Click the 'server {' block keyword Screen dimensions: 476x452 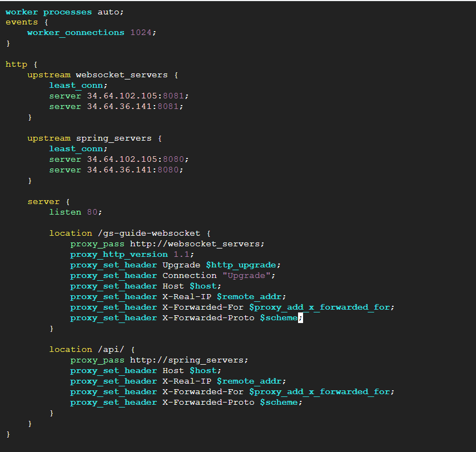pyautogui.click(x=48, y=202)
